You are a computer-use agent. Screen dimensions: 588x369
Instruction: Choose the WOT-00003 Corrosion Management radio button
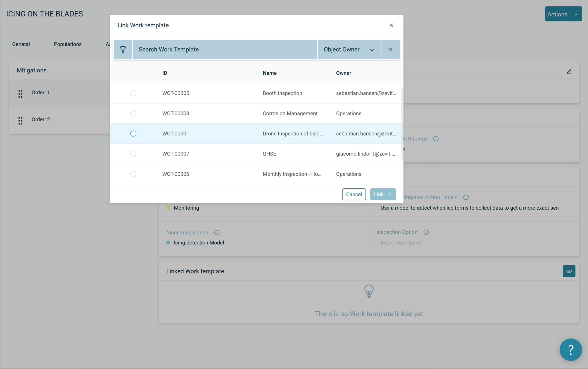click(133, 113)
